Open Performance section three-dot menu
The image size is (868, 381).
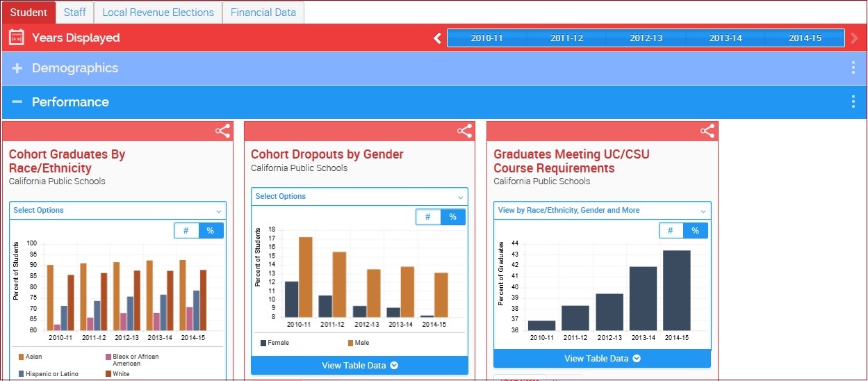[853, 102]
